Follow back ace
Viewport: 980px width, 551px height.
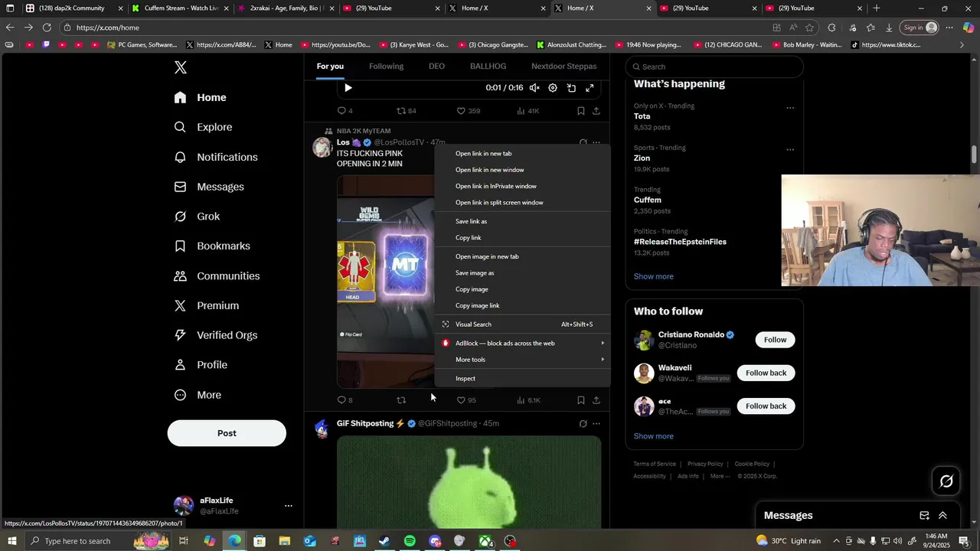point(766,406)
